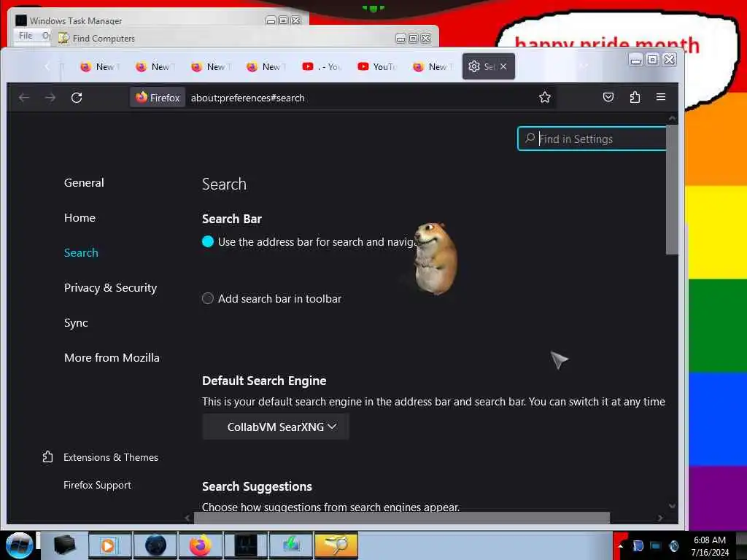Bookmark this page with the star icon
The image size is (747, 560).
544,98
